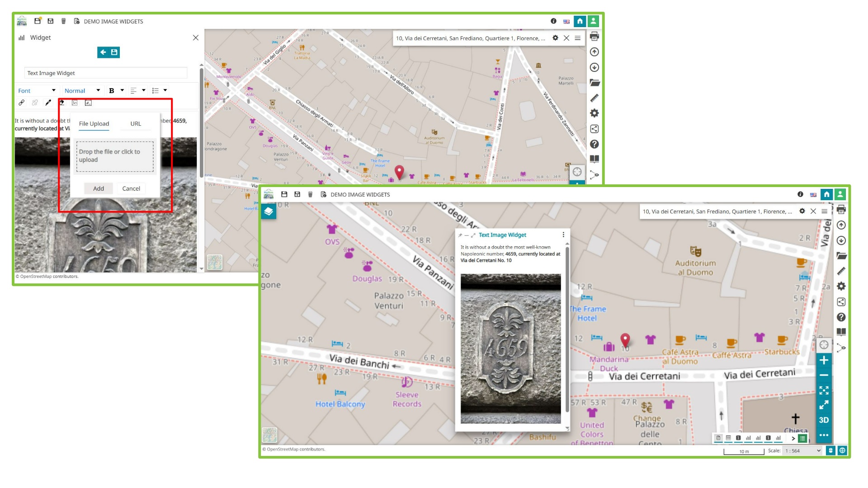Screen dimensions: 868x488
Task: Click the insert image icon in the editor
Action: tap(75, 103)
